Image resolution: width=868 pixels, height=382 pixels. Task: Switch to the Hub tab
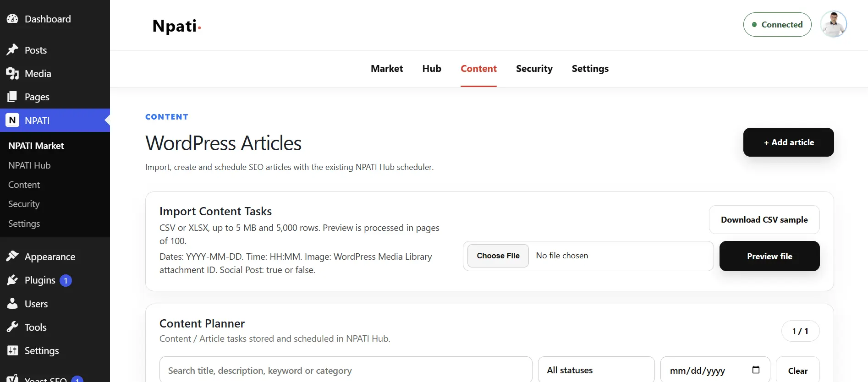pyautogui.click(x=432, y=69)
